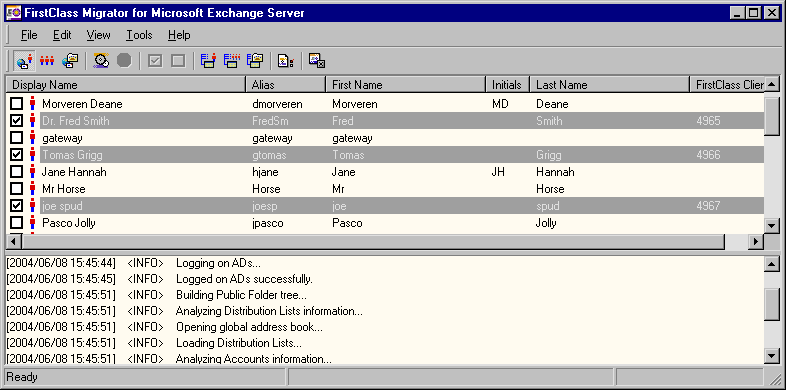Select the gtomas alias cell

coord(269,155)
